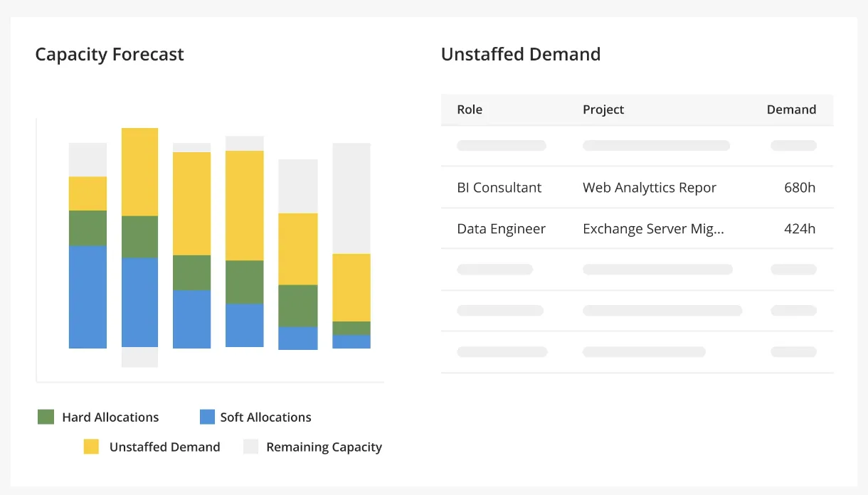Image resolution: width=868 pixels, height=495 pixels.
Task: Select the 680h demand value
Action: pyautogui.click(x=800, y=188)
